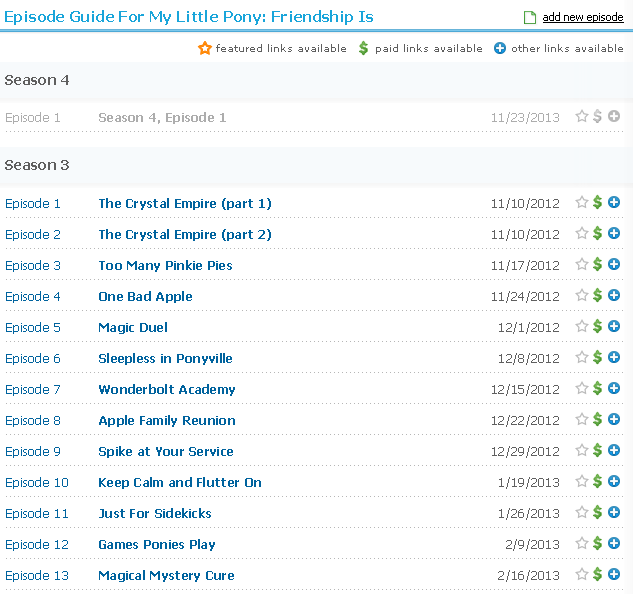Screen dimensions: 633x594
Task: Open Magical Mystery Cure episode link
Action: click(166, 575)
